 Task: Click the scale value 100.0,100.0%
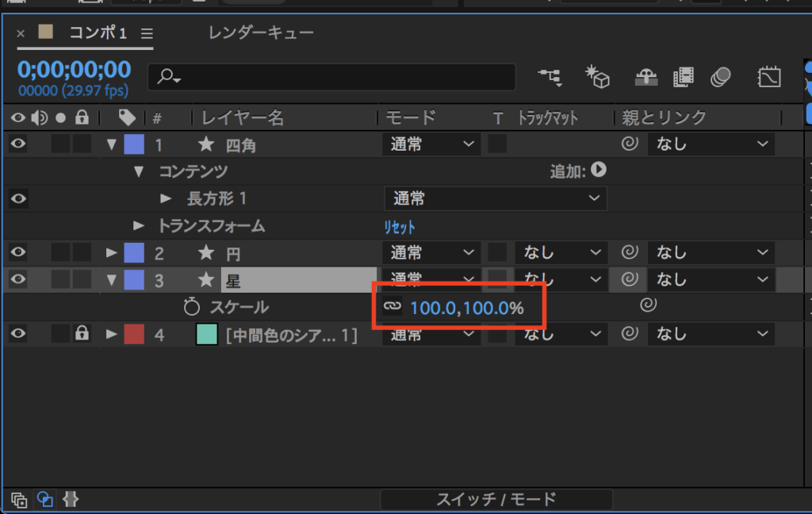(466, 308)
